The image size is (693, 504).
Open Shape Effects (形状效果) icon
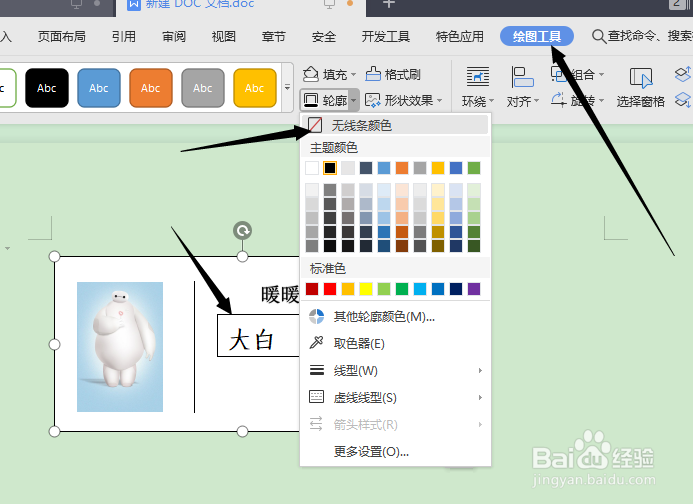tap(373, 100)
